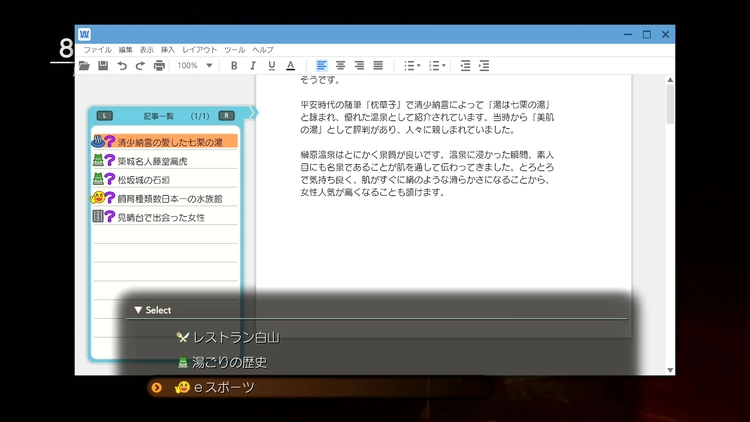The height and width of the screenshot is (422, 750).
Task: Click the Select header triangle
Action: pyautogui.click(x=138, y=310)
